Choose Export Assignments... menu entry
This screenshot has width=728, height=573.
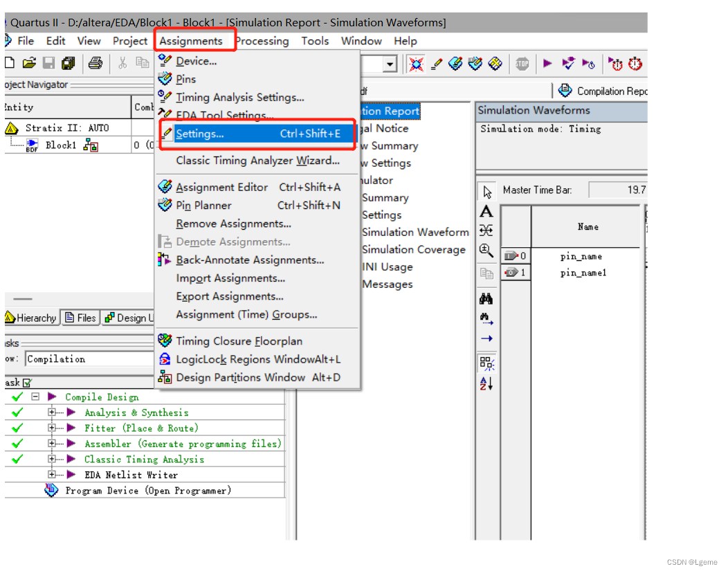(257, 296)
